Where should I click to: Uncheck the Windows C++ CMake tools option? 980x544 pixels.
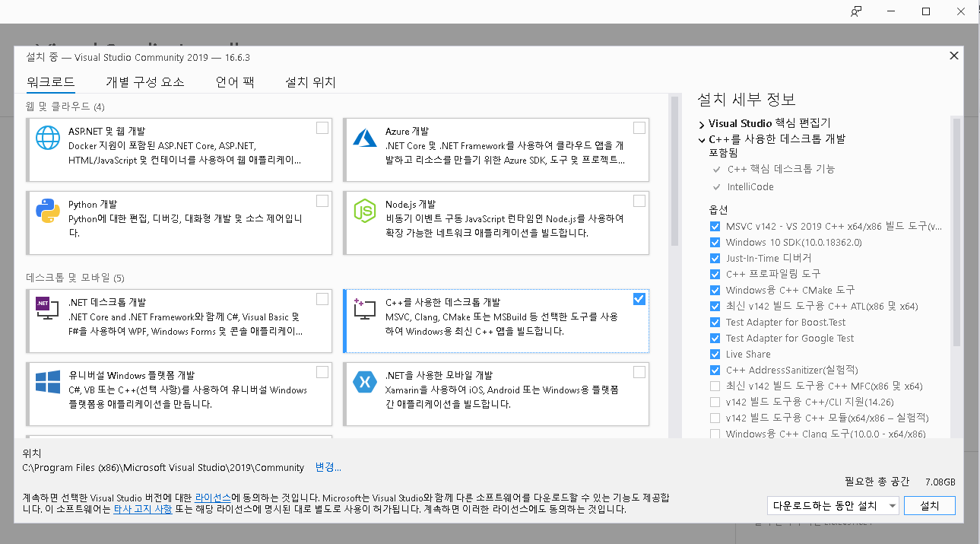(715, 291)
